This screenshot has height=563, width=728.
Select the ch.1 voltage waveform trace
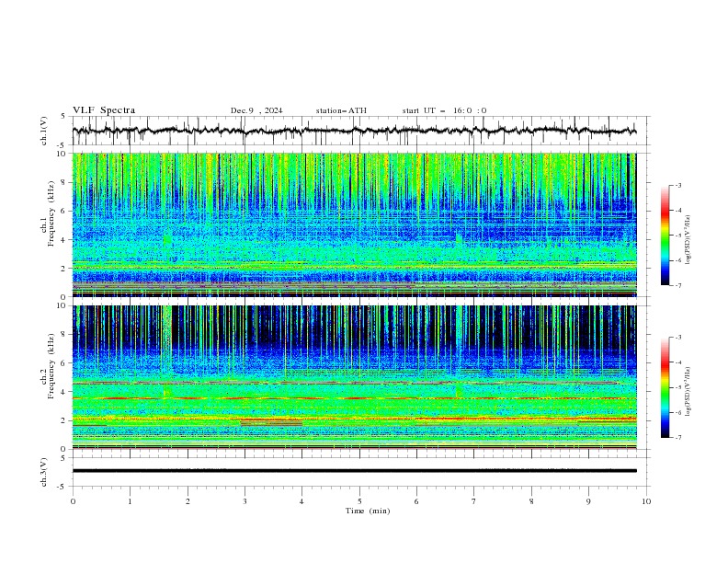point(354,131)
